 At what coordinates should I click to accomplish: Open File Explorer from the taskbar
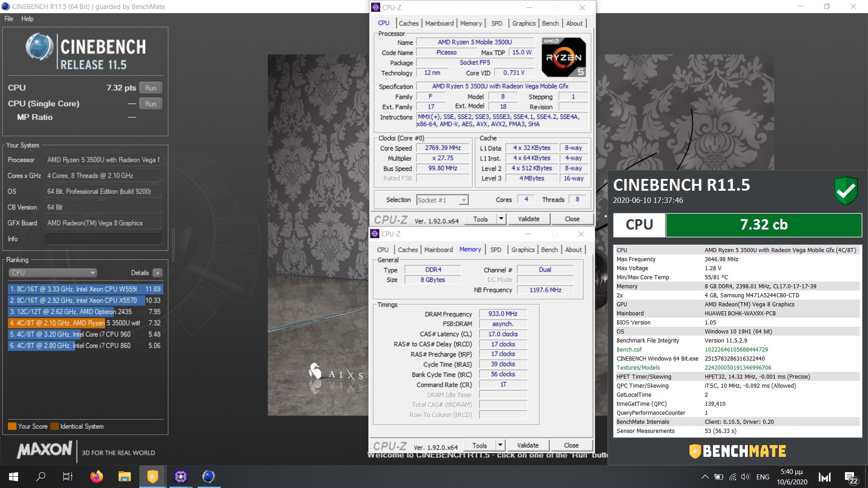pyautogui.click(x=124, y=477)
